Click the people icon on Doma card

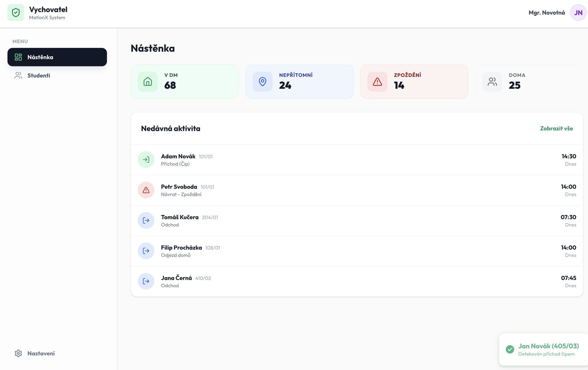tap(492, 82)
